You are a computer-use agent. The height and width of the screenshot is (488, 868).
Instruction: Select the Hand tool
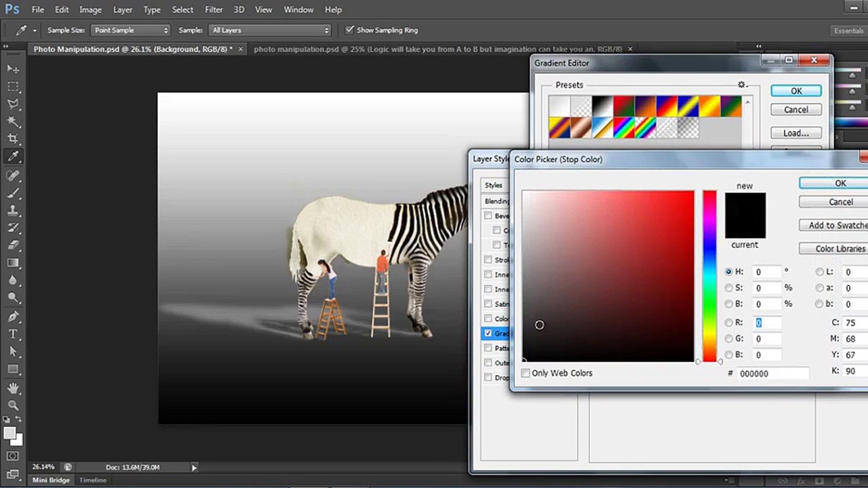click(x=13, y=388)
